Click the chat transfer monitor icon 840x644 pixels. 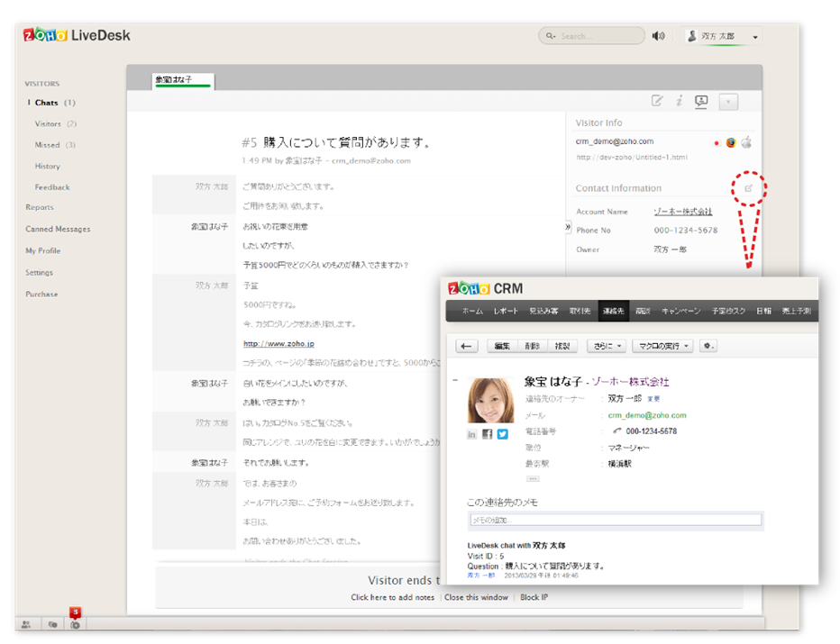tap(701, 101)
